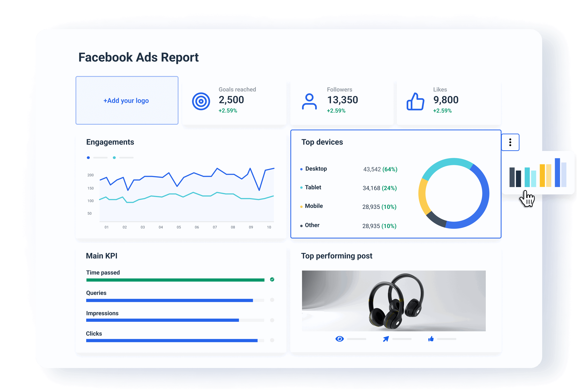Click the Followers person icon
Viewport: 588px width, 389px height.
pos(309,101)
